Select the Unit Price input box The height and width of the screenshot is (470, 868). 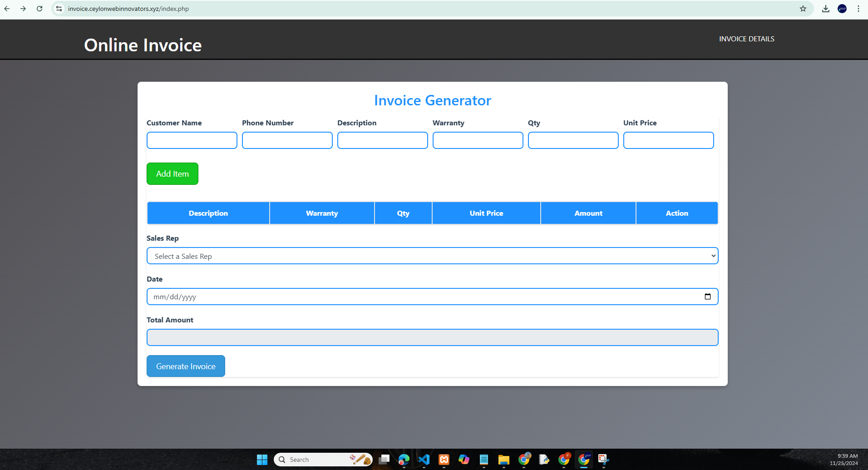pos(668,140)
